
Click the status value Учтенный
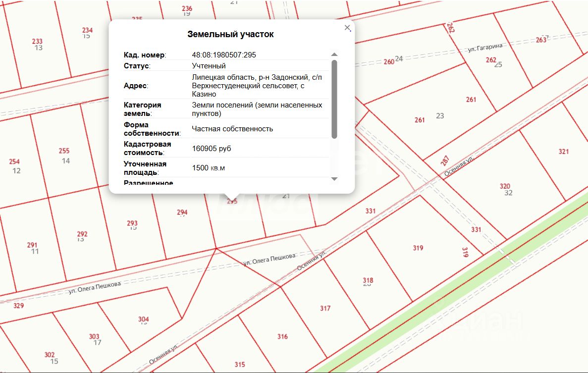click(209, 65)
